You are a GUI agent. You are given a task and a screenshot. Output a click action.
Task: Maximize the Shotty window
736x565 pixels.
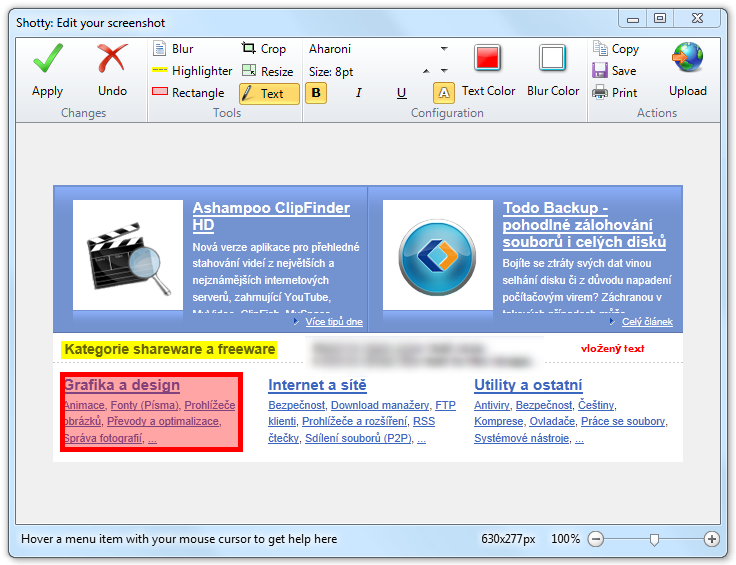pyautogui.click(x=660, y=19)
